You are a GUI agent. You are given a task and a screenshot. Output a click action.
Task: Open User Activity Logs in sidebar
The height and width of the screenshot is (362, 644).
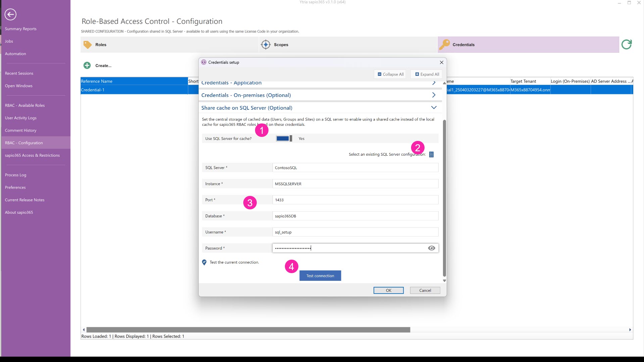pos(21,118)
